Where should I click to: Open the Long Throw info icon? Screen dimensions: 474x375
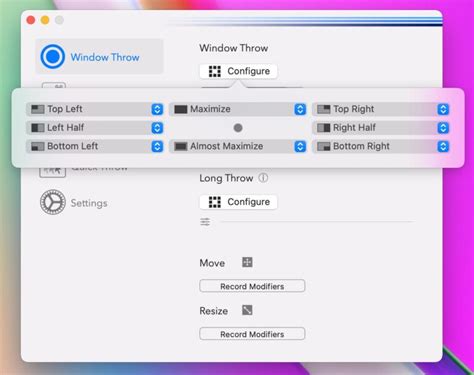pos(263,178)
